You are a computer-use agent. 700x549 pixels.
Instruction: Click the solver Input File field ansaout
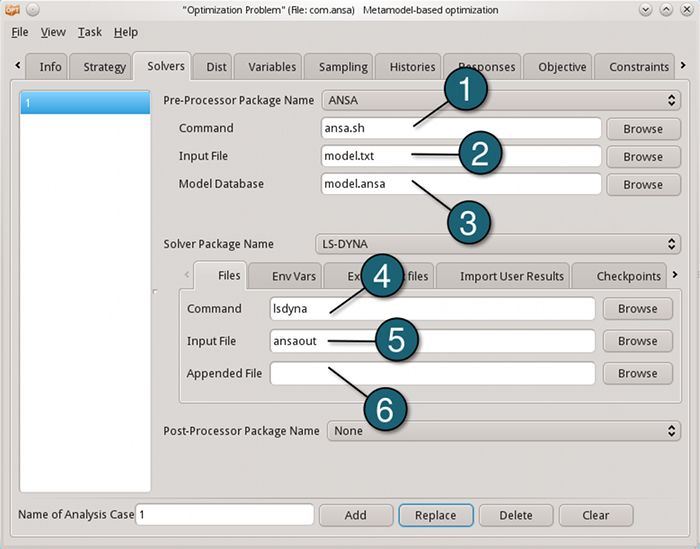tap(432, 341)
